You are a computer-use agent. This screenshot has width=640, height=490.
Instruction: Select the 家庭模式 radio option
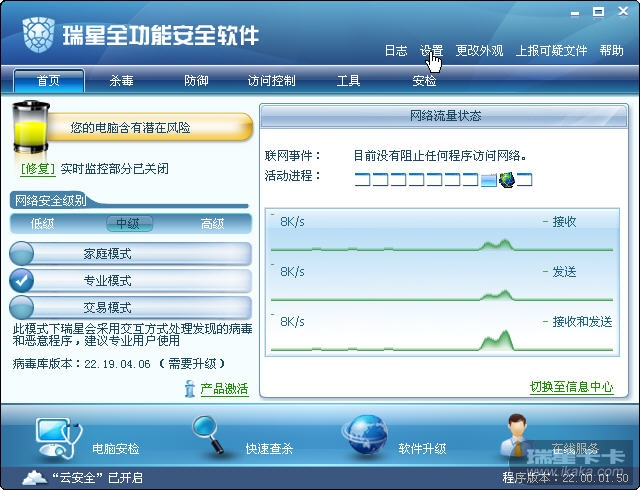[x=22, y=254]
